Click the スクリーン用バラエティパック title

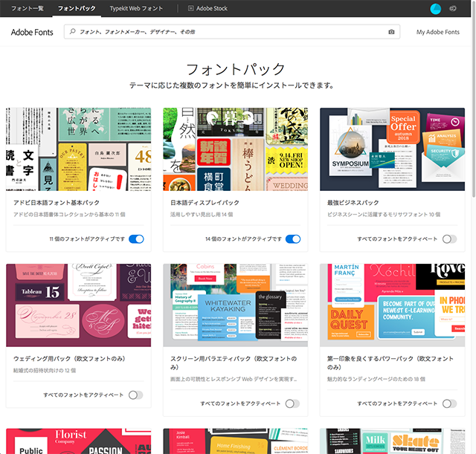234,363
